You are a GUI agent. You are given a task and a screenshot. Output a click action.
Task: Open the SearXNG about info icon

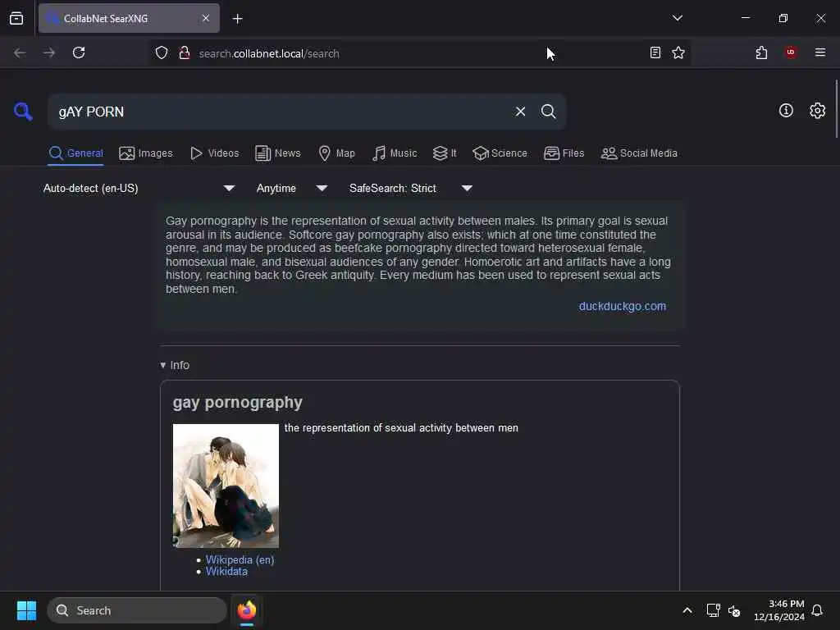[x=786, y=111]
